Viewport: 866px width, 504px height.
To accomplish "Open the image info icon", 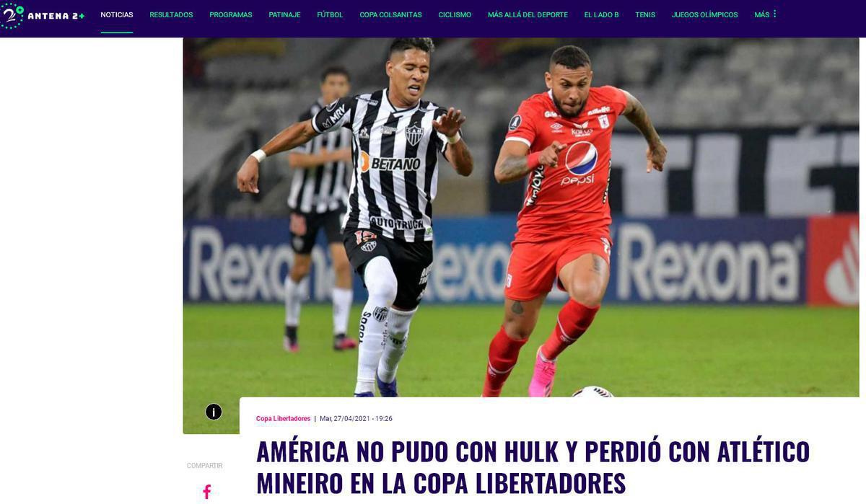I will point(214,412).
